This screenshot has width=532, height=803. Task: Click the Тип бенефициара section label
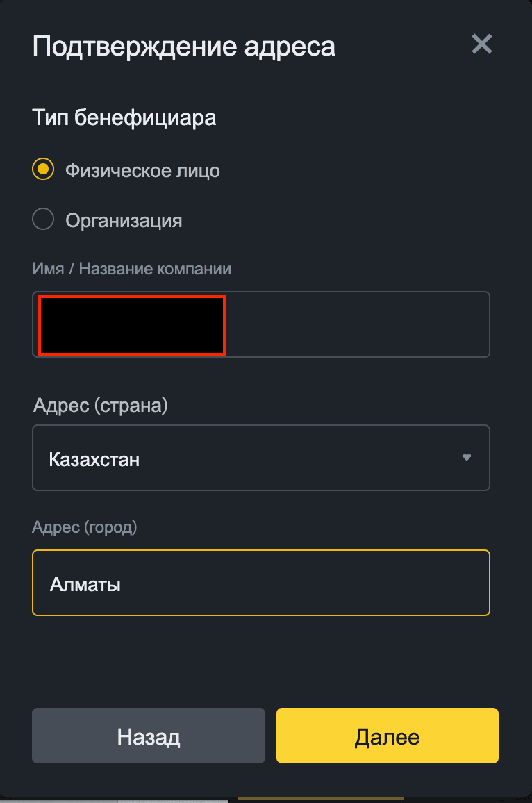[124, 117]
